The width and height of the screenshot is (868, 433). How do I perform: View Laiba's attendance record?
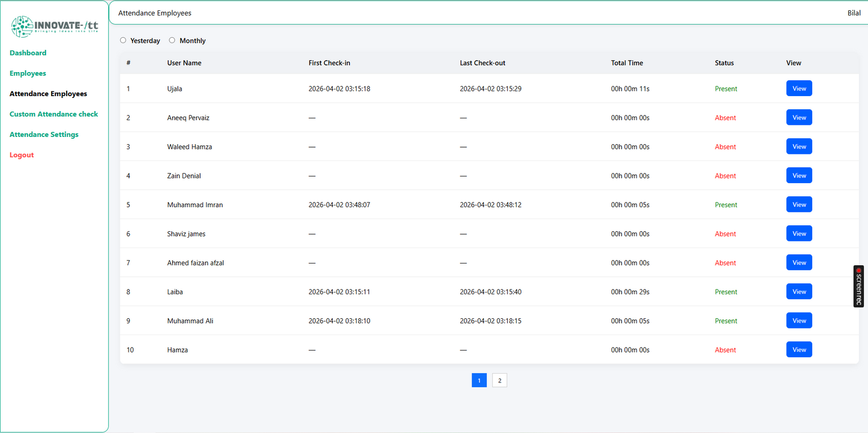click(799, 291)
